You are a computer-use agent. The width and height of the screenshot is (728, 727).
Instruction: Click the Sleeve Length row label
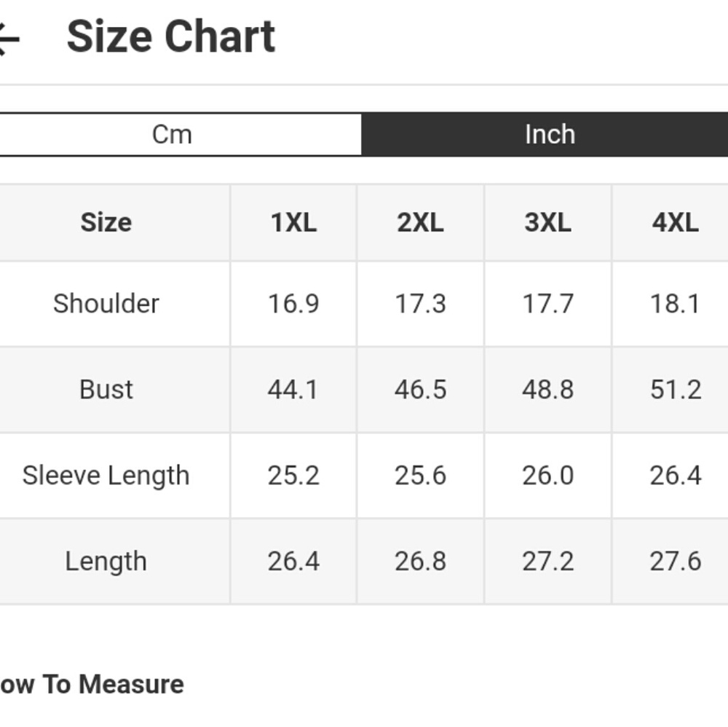click(106, 476)
